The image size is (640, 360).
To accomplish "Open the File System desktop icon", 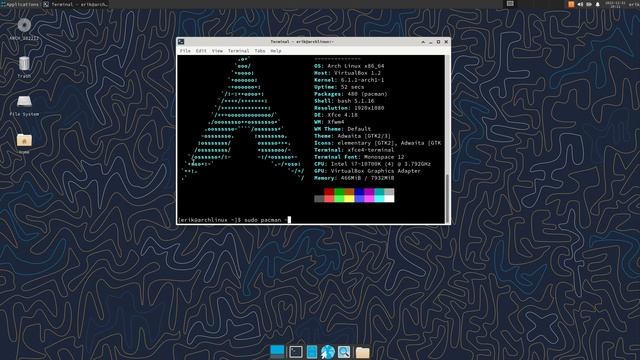I will tap(24, 102).
